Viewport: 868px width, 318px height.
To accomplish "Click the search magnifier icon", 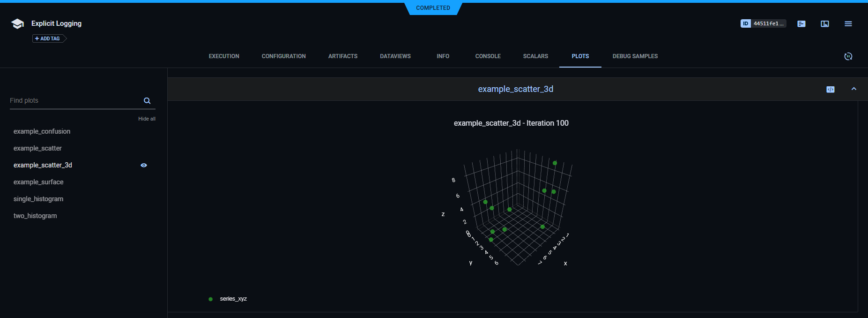I will (x=147, y=101).
